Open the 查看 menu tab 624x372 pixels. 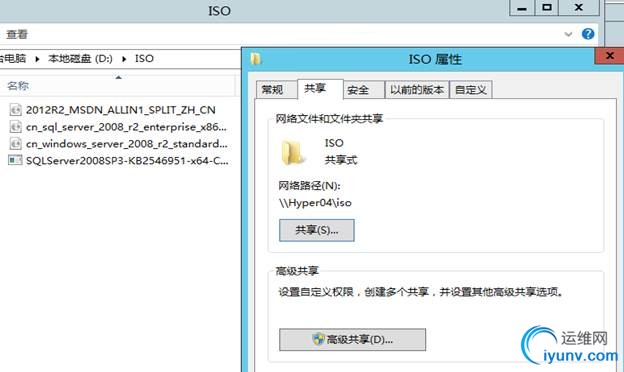click(x=17, y=35)
